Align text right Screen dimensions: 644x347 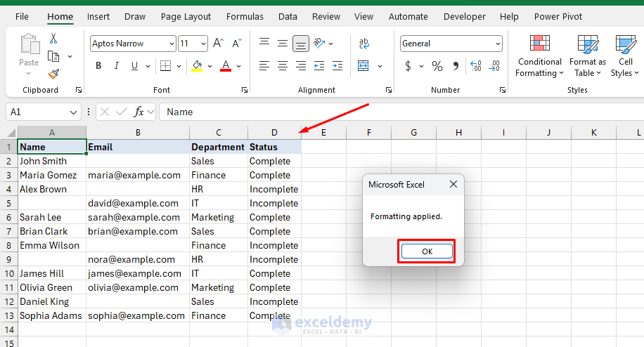point(301,65)
